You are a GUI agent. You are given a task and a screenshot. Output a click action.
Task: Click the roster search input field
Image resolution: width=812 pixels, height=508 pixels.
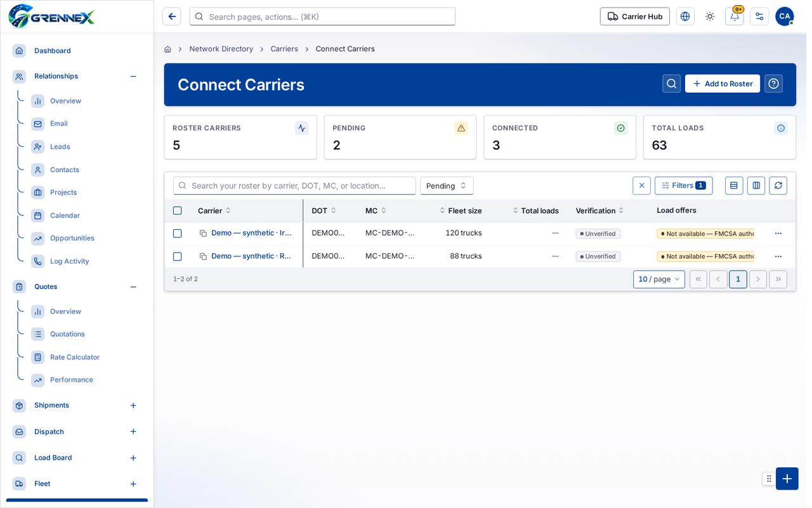295,185
